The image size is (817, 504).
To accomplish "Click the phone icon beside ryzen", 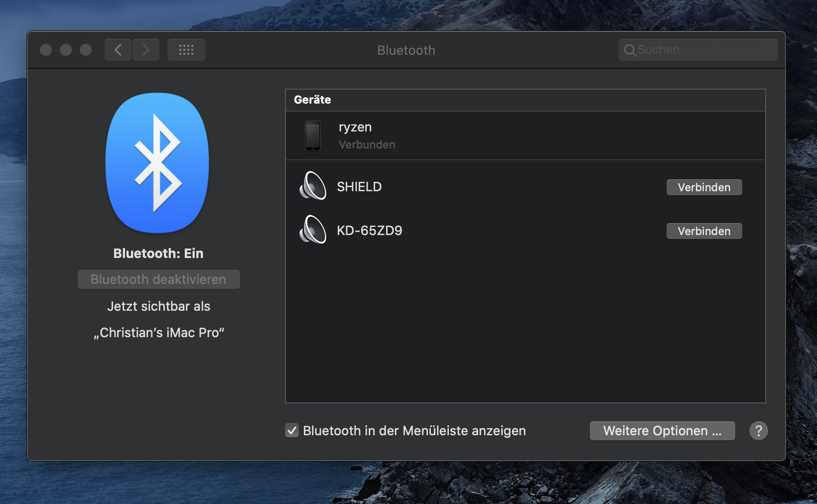I will click(313, 135).
